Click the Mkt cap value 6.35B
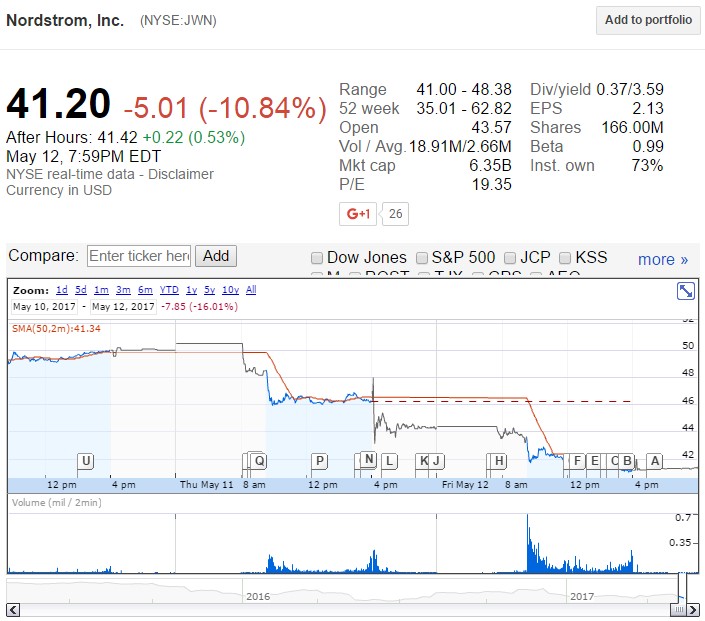Image resolution: width=705 pixels, height=621 pixels. pyautogui.click(x=490, y=165)
